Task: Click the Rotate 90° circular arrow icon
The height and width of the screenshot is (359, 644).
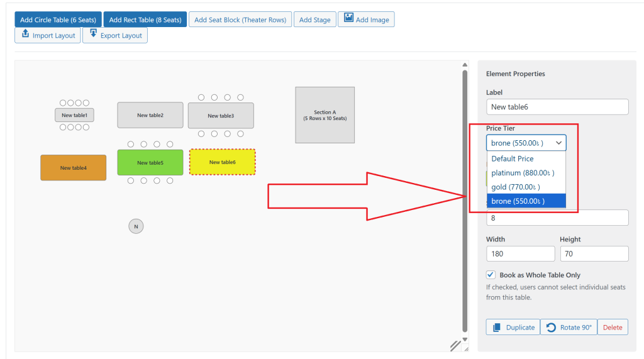Action: pos(551,328)
